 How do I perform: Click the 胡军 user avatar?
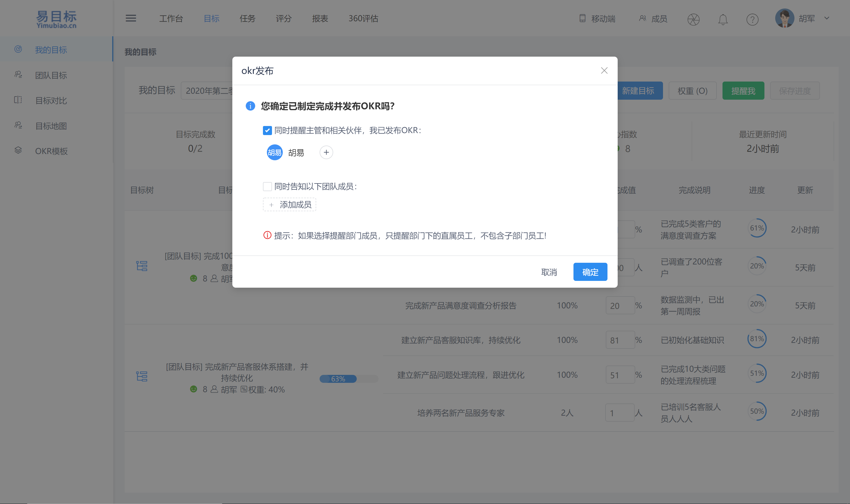click(x=784, y=18)
